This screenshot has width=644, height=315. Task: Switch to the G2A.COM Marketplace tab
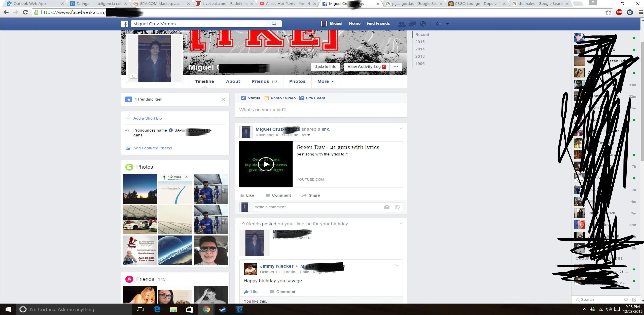pyautogui.click(x=160, y=4)
